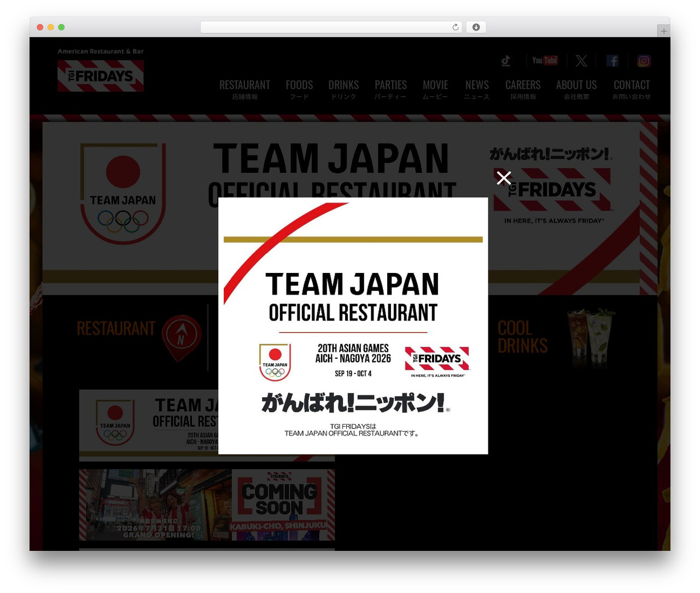Screen dimensions: 700x593
Task: Open the Instagram profile icon
Action: point(644,61)
